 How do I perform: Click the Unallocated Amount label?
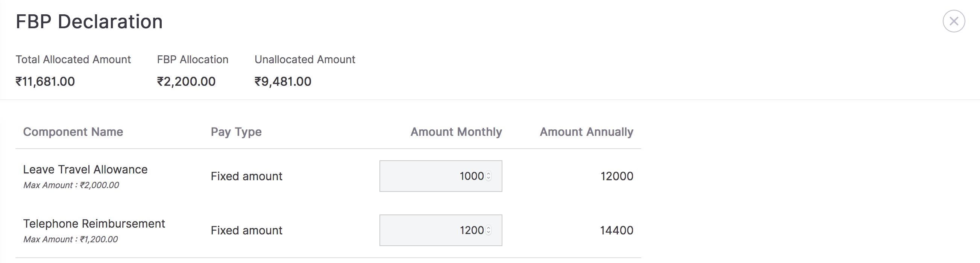point(305,59)
